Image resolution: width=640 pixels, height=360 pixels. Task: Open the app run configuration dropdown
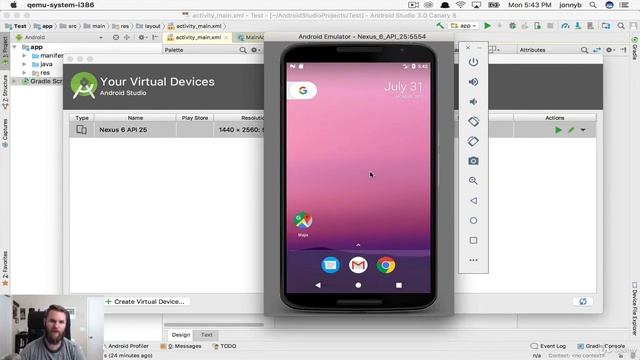coord(464,26)
